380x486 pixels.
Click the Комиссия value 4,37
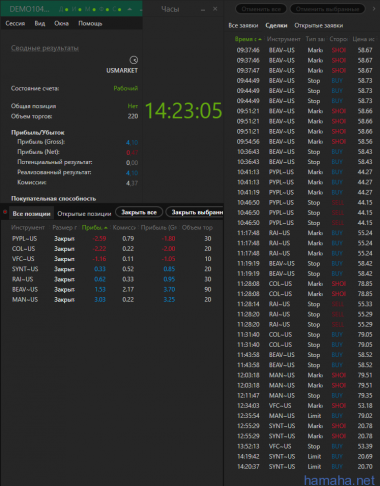coord(132,183)
